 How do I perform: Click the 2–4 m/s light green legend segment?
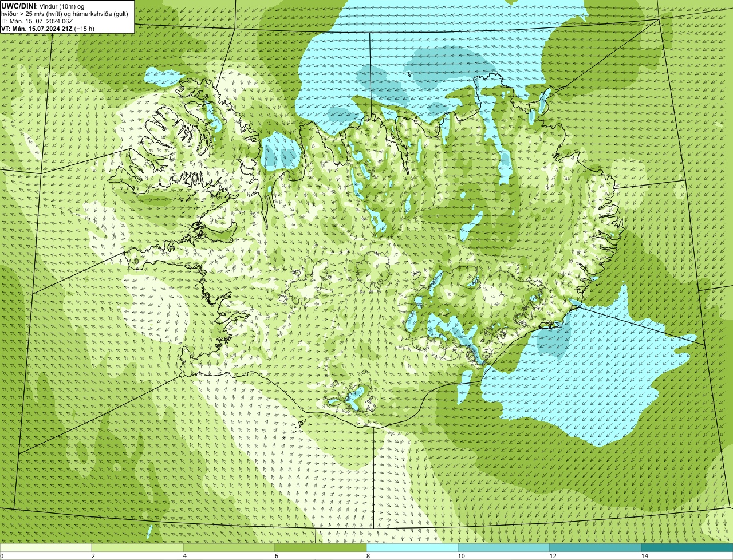coord(137,547)
